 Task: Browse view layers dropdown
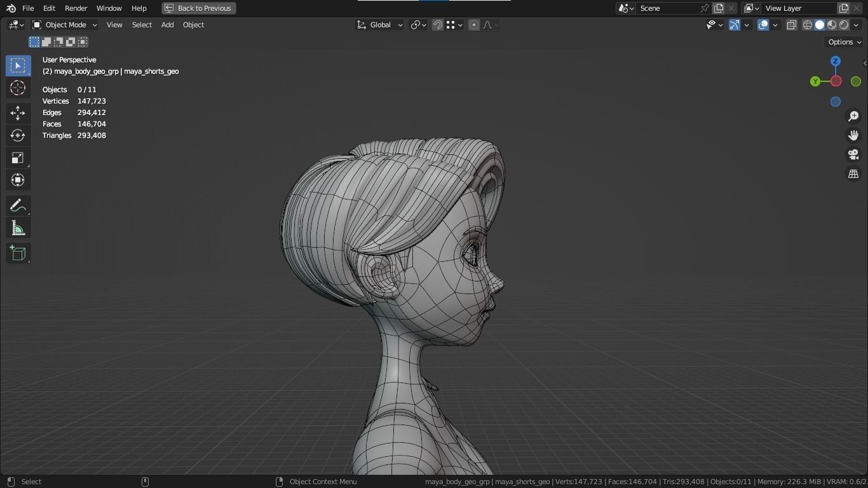coord(751,8)
